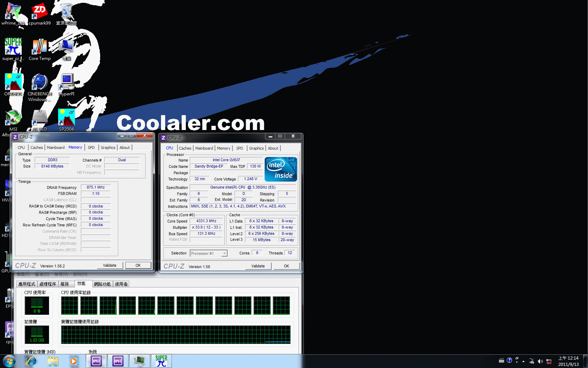Click the blue help tray icon

click(x=510, y=360)
